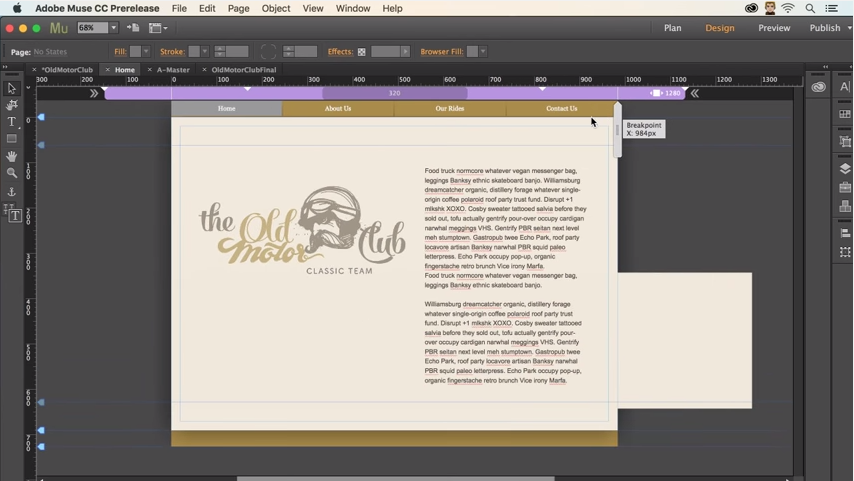This screenshot has width=854, height=481.
Task: Open the Align panel icon
Action: [x=845, y=232]
